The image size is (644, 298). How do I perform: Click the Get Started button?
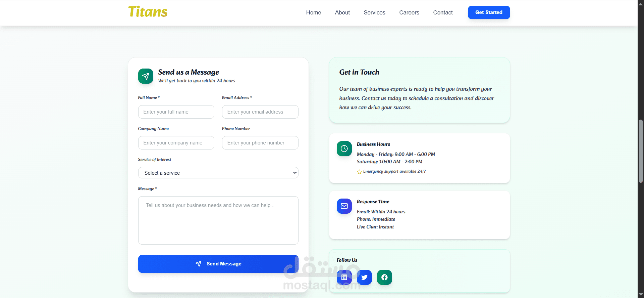(489, 12)
